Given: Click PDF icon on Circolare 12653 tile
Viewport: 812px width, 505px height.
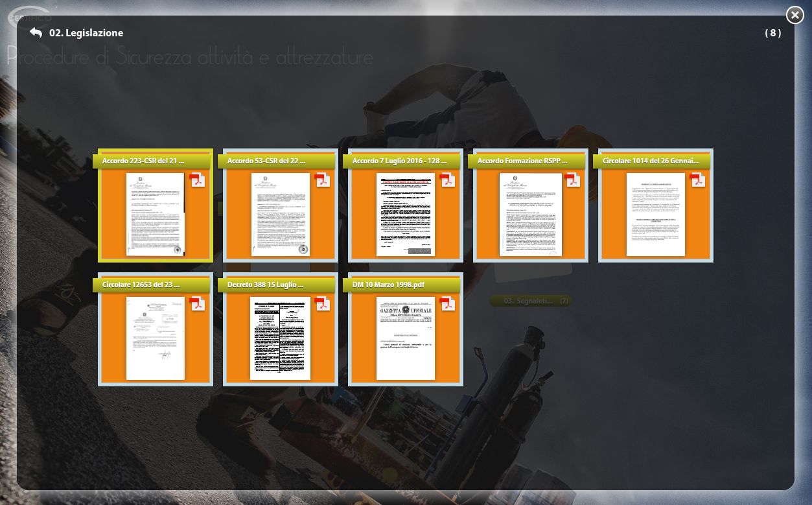Looking at the screenshot, I should pyautogui.click(x=198, y=303).
